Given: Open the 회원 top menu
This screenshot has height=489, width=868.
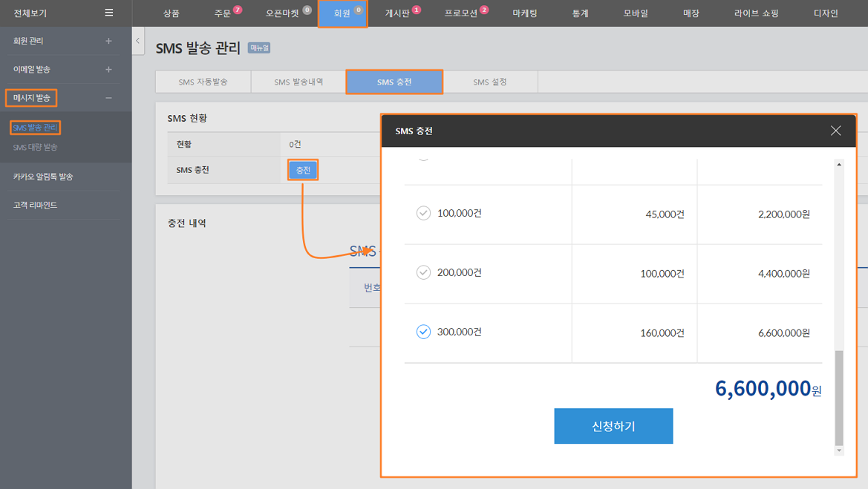Looking at the screenshot, I should [342, 13].
